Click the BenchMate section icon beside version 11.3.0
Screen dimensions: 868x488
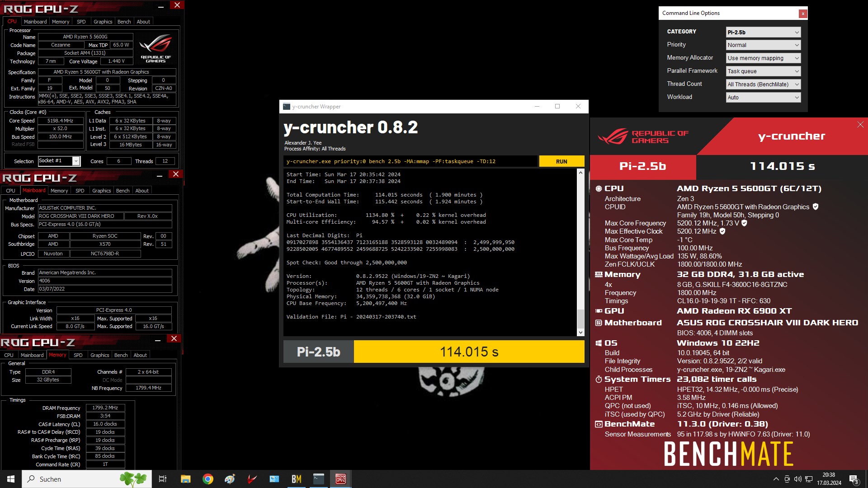tap(599, 424)
